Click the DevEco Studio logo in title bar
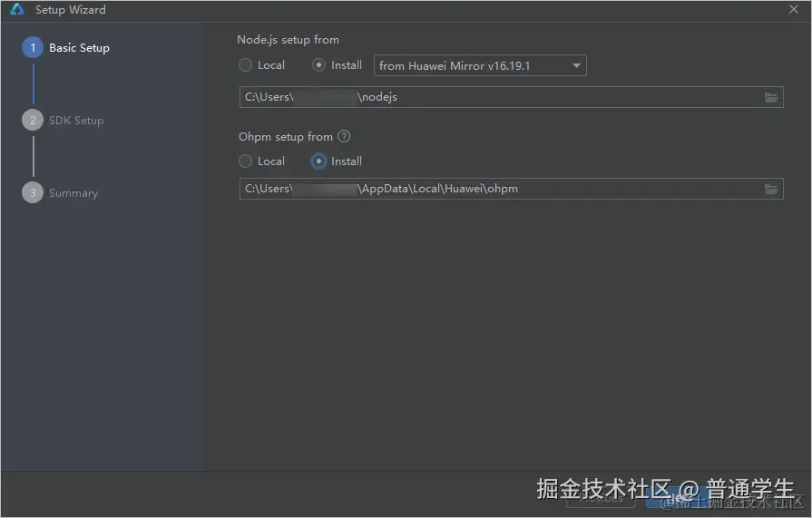Viewport: 812px width, 518px height. pyautogui.click(x=17, y=9)
